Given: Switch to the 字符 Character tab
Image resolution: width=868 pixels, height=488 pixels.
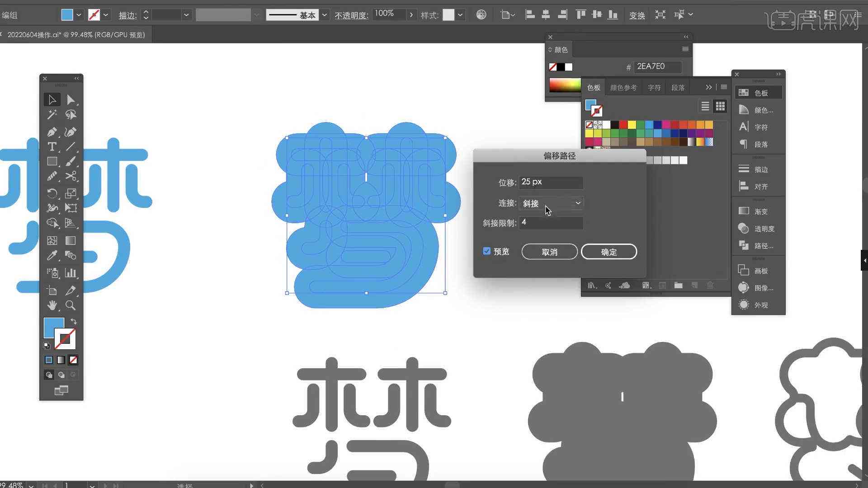Looking at the screenshot, I should [x=654, y=88].
